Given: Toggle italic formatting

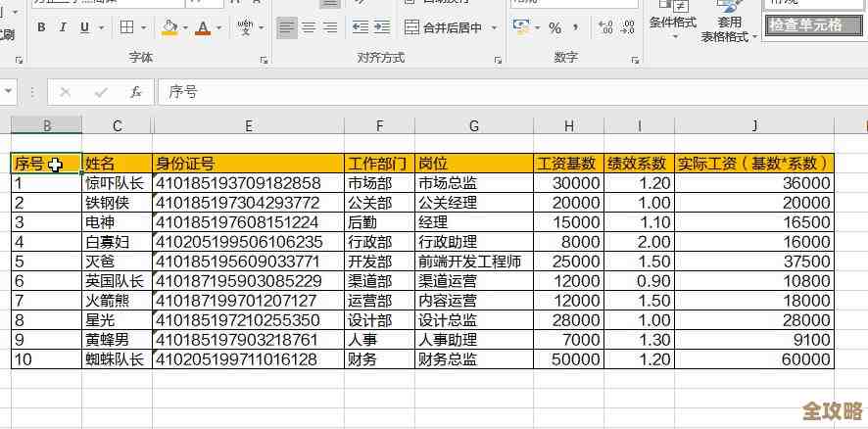Looking at the screenshot, I should tap(63, 27).
